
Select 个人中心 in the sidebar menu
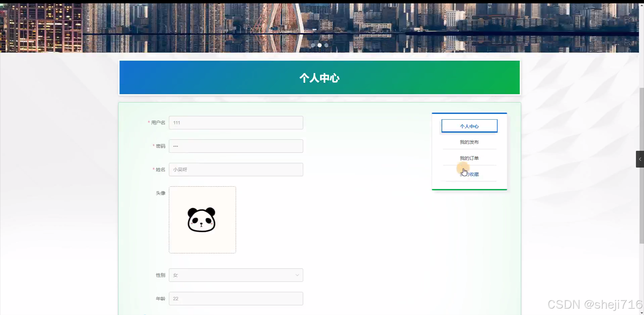coord(469,126)
